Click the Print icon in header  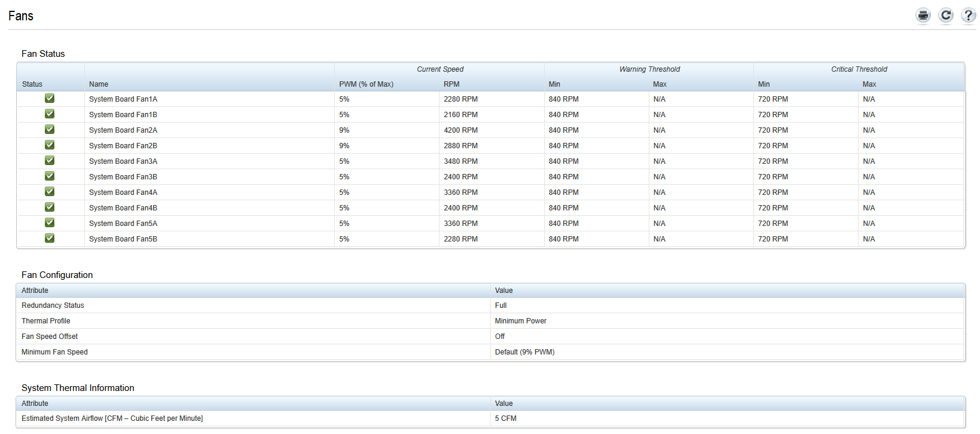pos(923,16)
